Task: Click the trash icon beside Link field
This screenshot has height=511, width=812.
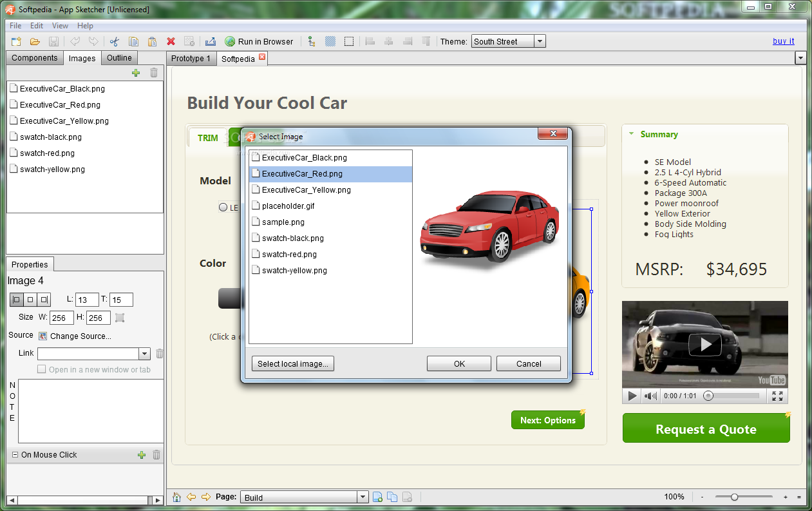Action: (x=159, y=353)
